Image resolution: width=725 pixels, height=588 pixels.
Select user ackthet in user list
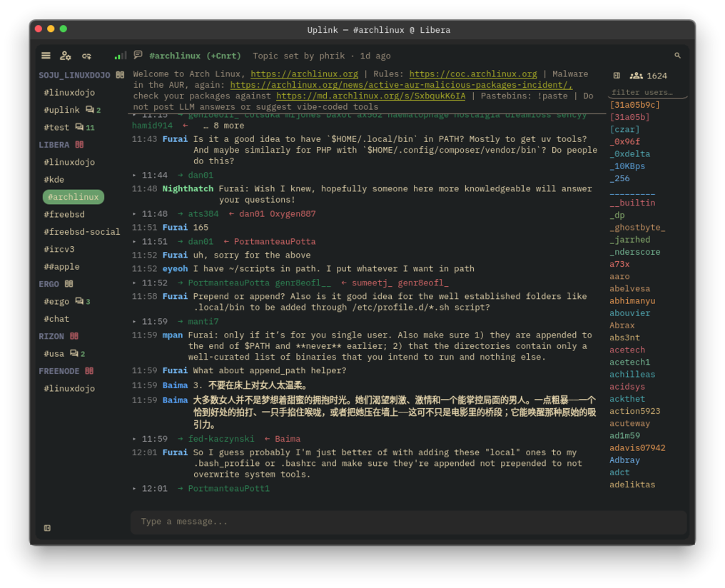tap(627, 399)
